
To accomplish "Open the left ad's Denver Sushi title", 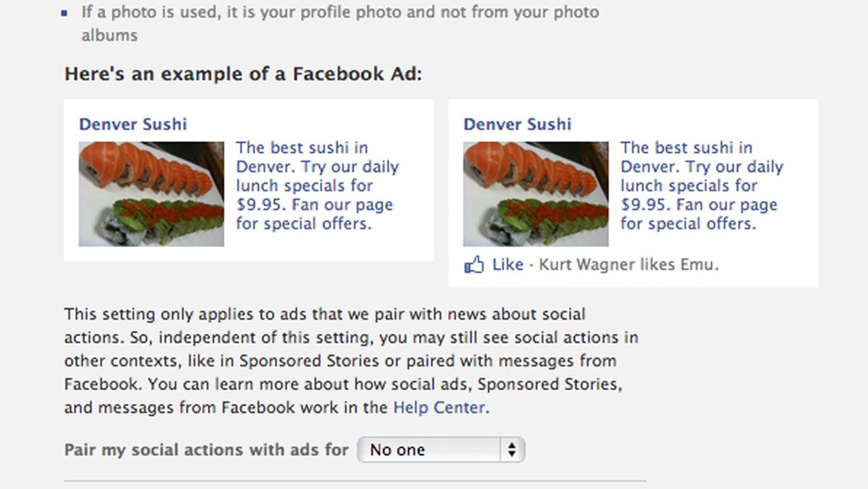I will 132,124.
